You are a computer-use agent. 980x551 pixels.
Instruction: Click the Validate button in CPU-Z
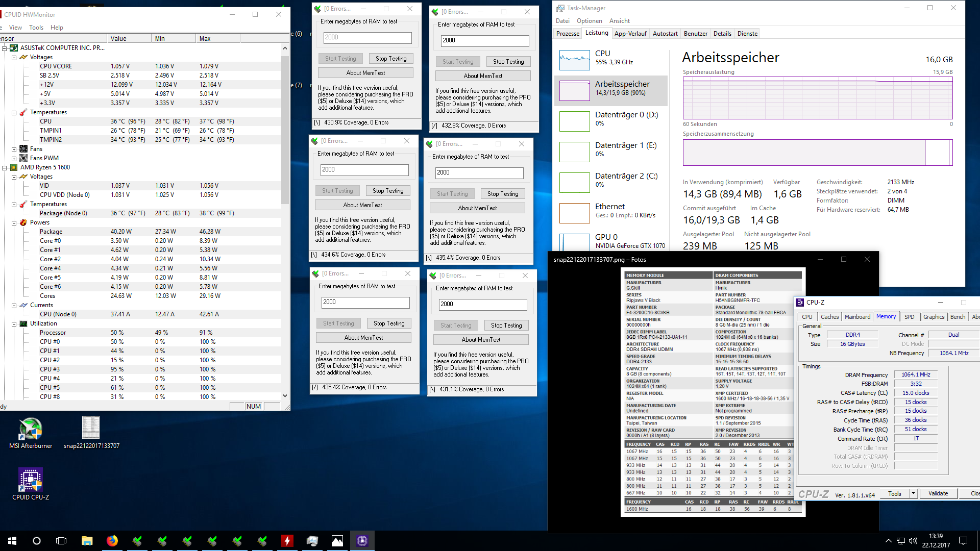point(938,493)
